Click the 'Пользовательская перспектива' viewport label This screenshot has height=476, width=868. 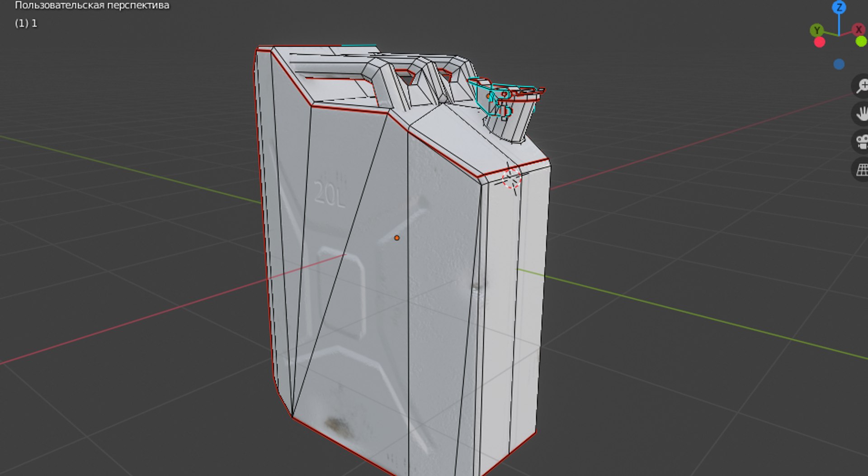[92, 5]
